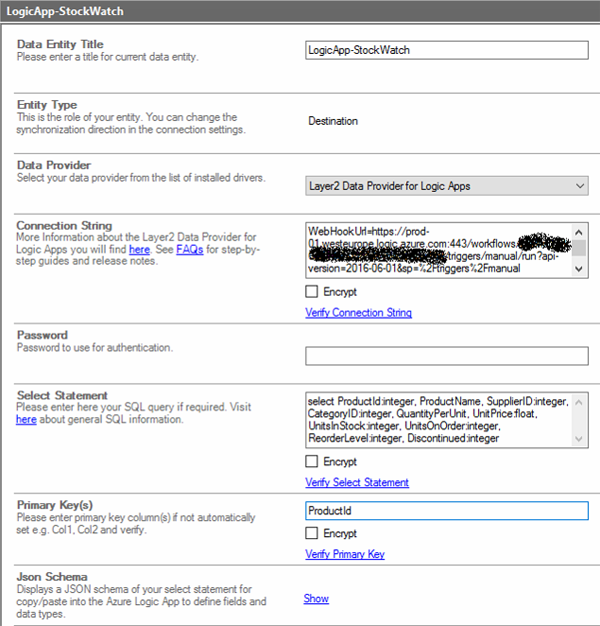Viewport: 600px width, 626px height.
Task: Click the Verify Select Statement link
Action: click(x=356, y=483)
